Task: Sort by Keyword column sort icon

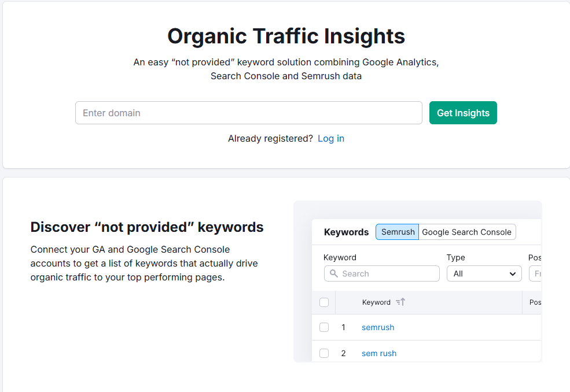Action: [x=400, y=302]
